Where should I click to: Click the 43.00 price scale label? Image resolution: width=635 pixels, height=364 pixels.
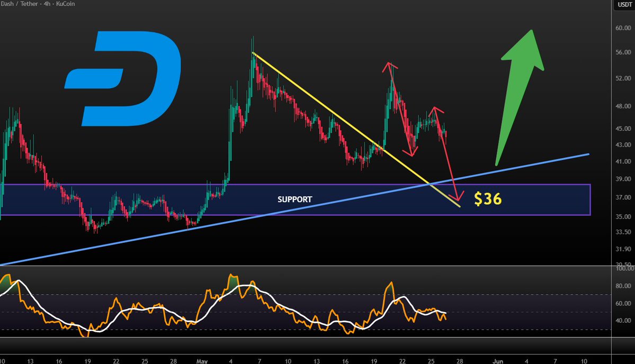tap(623, 145)
